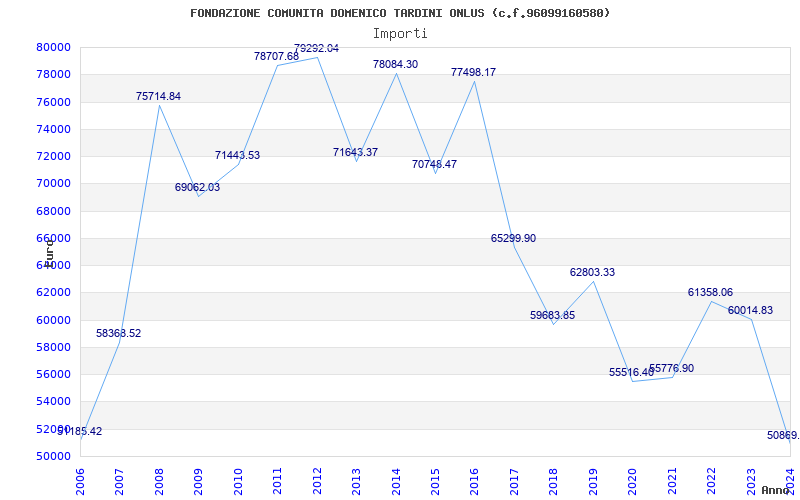This screenshot has width=800, height=500.
Task: Click x-axis year label 2011
Action: [278, 482]
